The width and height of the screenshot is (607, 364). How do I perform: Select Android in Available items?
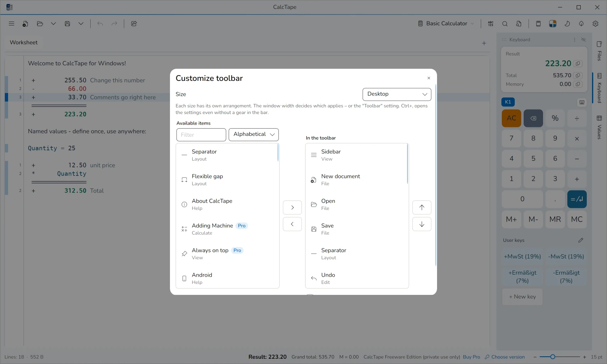[227, 278]
